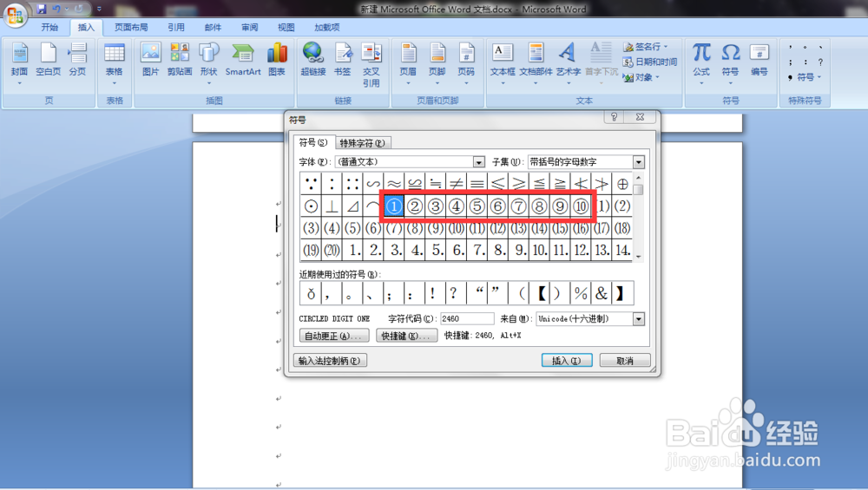
Task: Click the Office button logo
Action: [15, 14]
